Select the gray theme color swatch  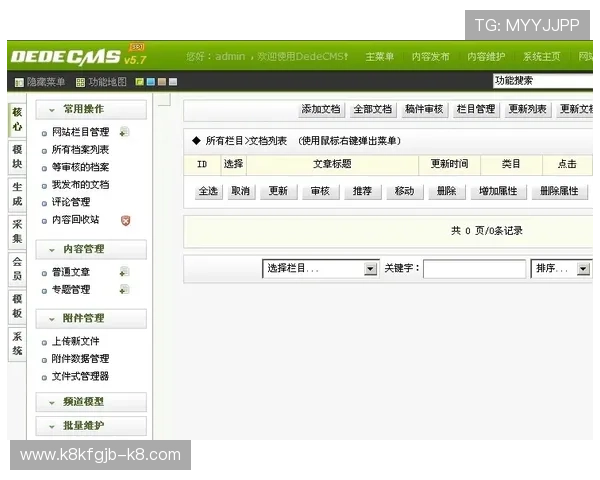[173, 82]
